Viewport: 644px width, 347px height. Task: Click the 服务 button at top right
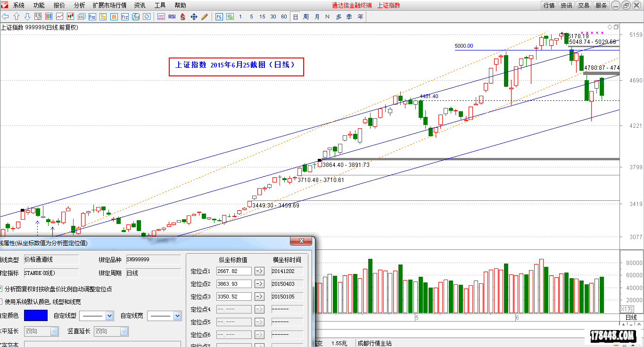(x=601, y=6)
